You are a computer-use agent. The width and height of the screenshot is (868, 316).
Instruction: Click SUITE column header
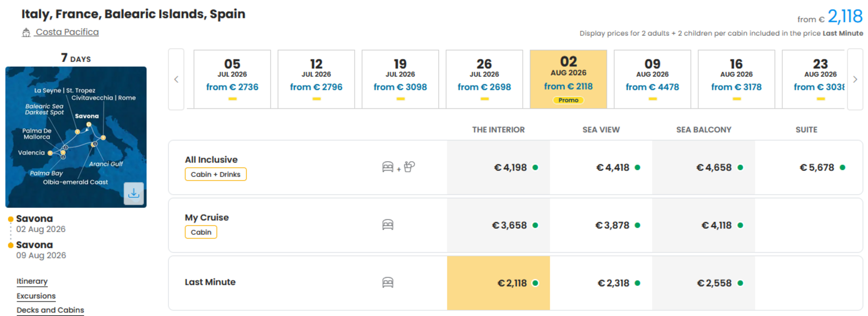[x=806, y=130]
